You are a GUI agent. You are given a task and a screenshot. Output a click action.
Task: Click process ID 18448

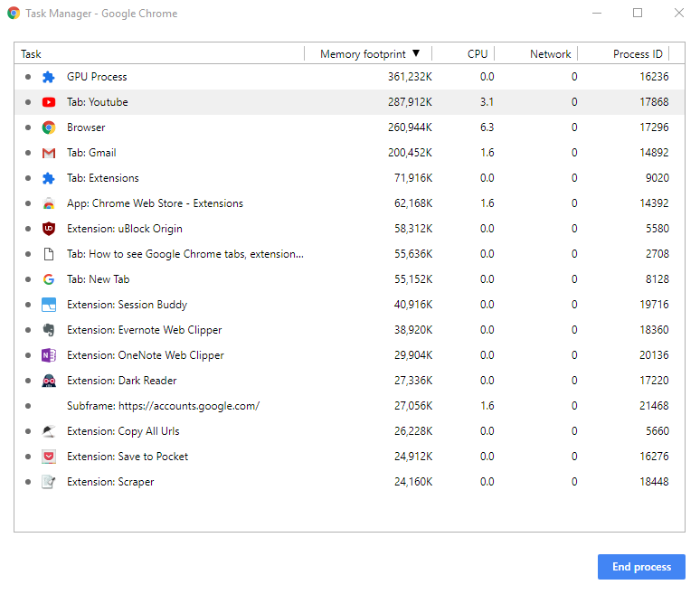[654, 482]
